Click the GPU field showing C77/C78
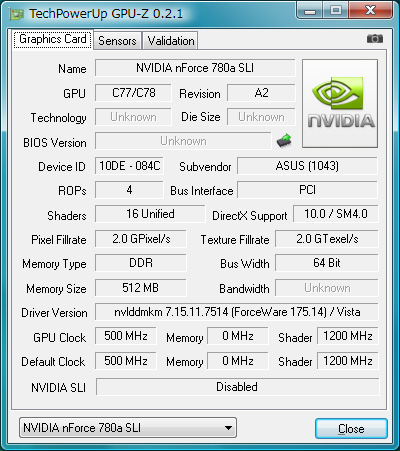The width and height of the screenshot is (400, 451). click(133, 93)
